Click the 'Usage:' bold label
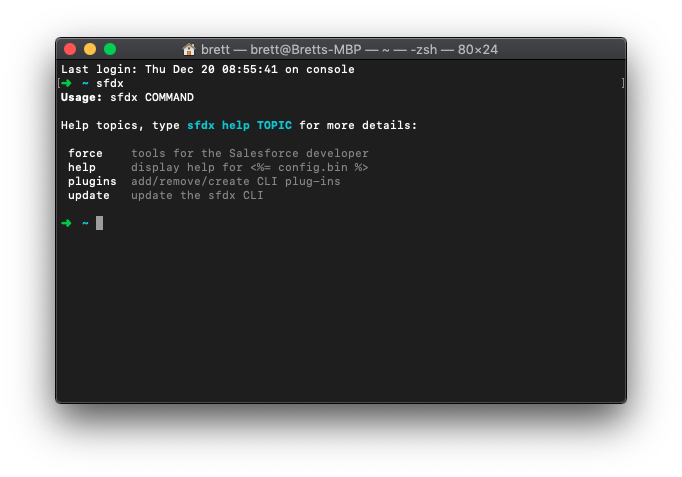This screenshot has height=477, width=682. tap(81, 97)
